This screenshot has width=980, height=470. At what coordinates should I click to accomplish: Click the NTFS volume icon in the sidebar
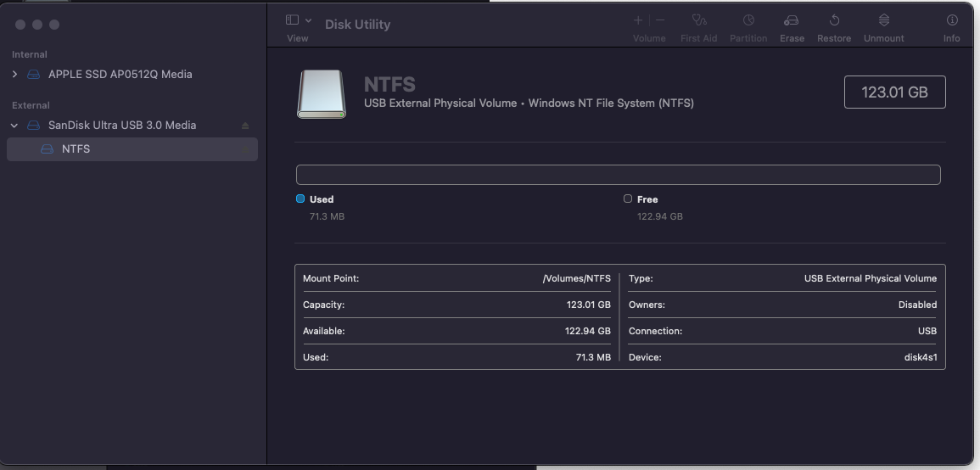pos(47,149)
